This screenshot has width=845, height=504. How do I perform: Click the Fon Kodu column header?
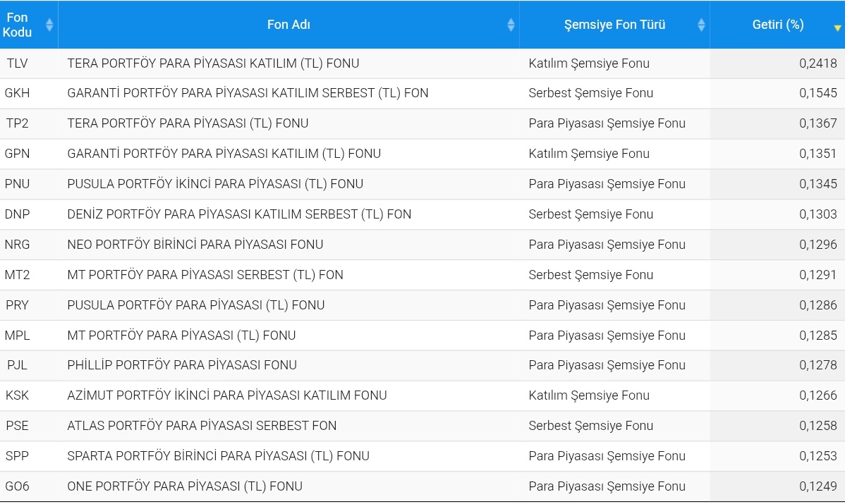29,25
